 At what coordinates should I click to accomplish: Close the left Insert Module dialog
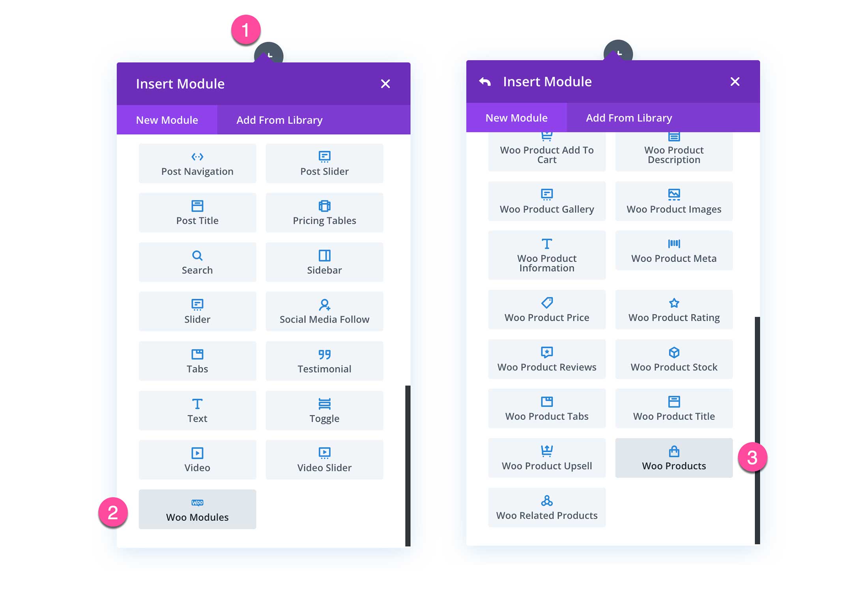386,82
